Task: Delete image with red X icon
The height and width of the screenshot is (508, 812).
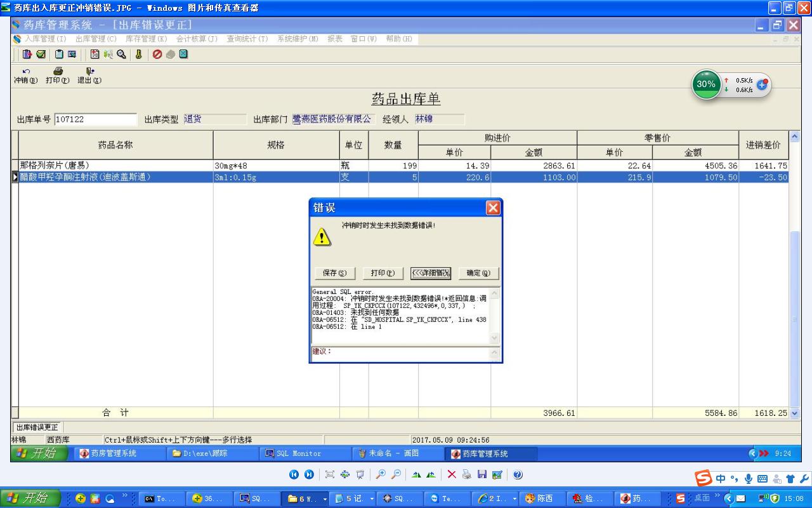Action: point(452,474)
